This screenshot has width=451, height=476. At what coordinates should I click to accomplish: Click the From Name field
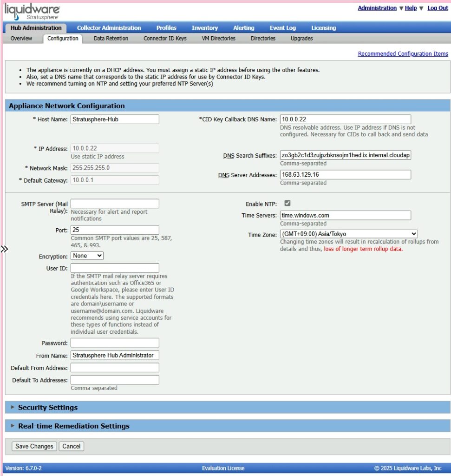pos(115,355)
